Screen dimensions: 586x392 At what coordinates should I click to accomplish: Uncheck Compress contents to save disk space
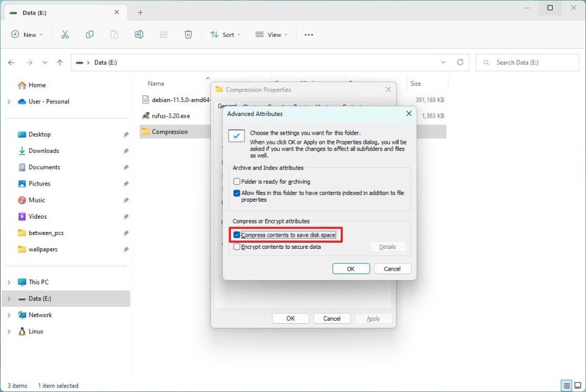coord(237,235)
